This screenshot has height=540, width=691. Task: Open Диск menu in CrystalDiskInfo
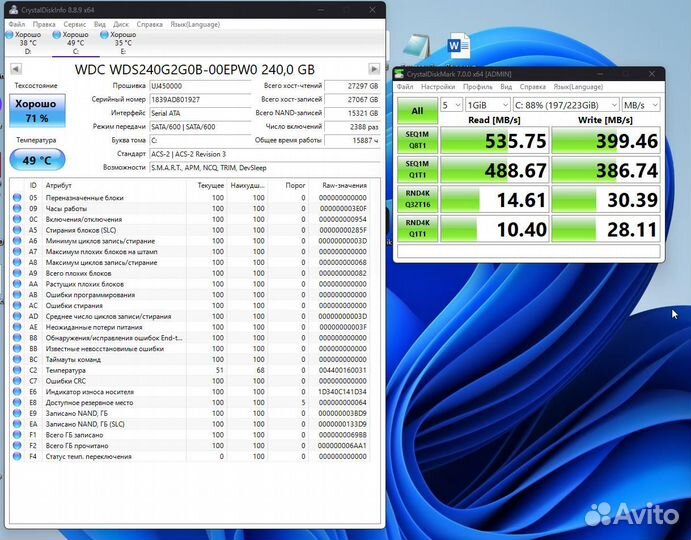(x=121, y=24)
